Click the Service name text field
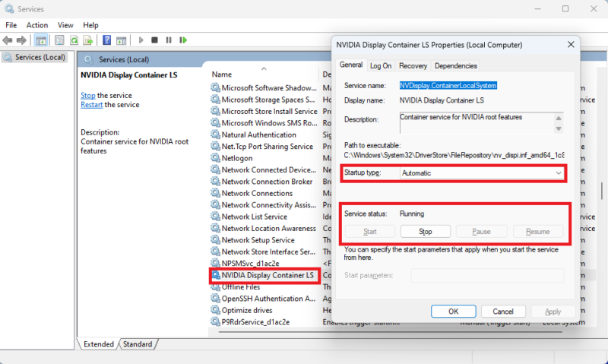 click(448, 86)
